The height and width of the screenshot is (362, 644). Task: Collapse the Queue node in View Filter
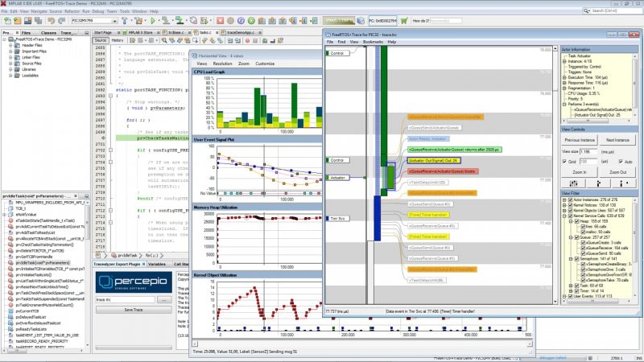(x=571, y=237)
